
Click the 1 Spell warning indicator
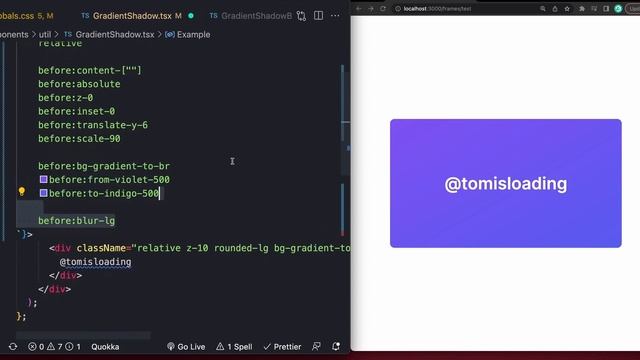pyautogui.click(x=234, y=347)
